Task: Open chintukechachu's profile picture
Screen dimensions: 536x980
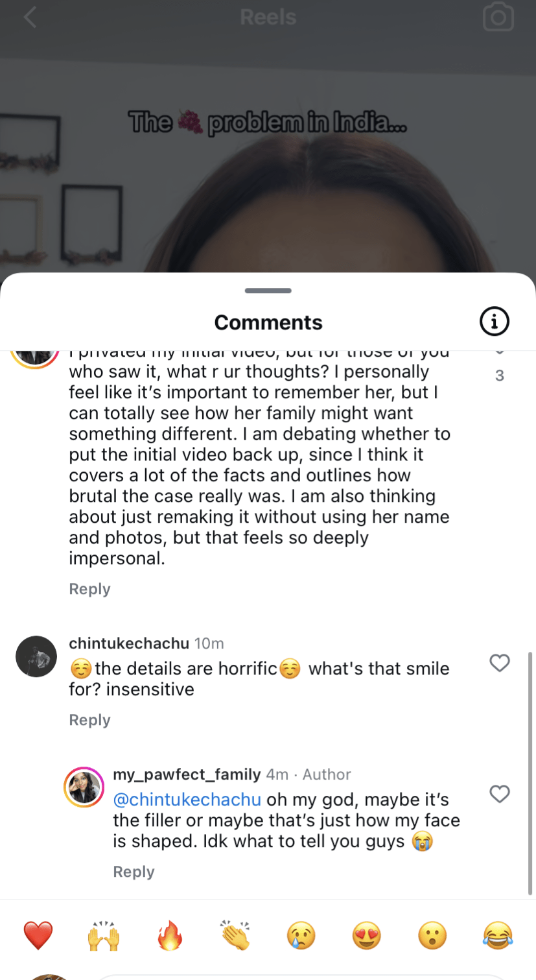Action: pos(36,656)
